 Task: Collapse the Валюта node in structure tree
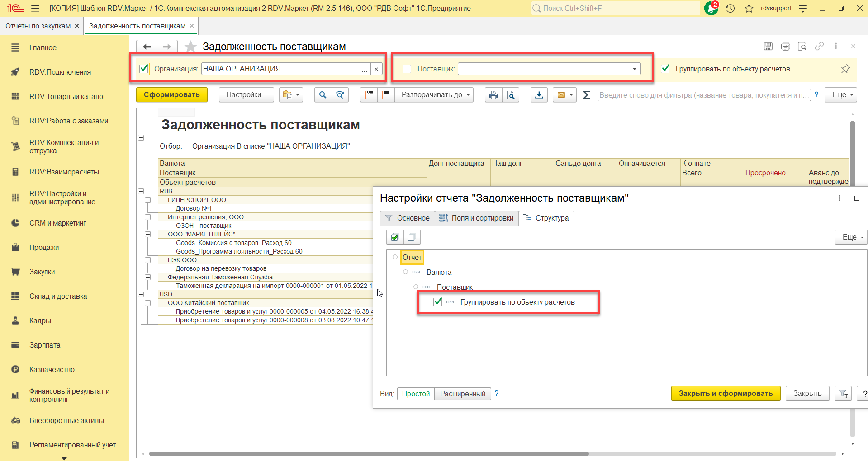tap(405, 272)
